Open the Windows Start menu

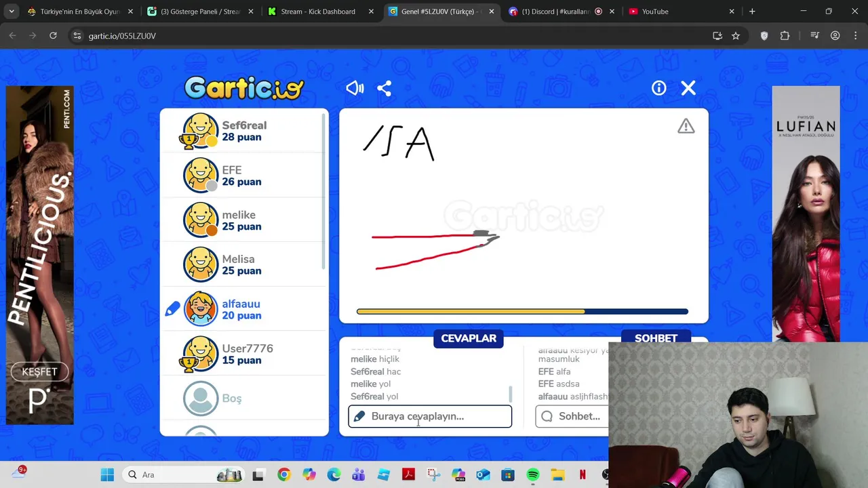coord(108,474)
